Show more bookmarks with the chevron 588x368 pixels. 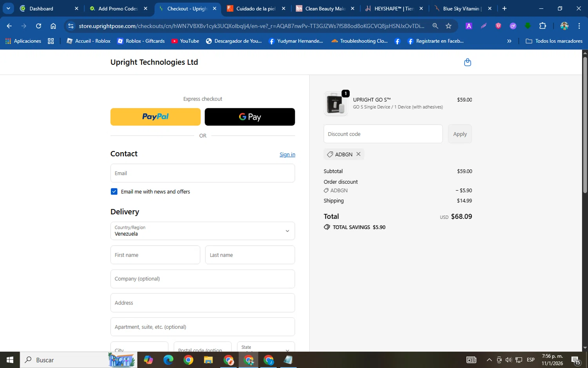[x=509, y=41]
